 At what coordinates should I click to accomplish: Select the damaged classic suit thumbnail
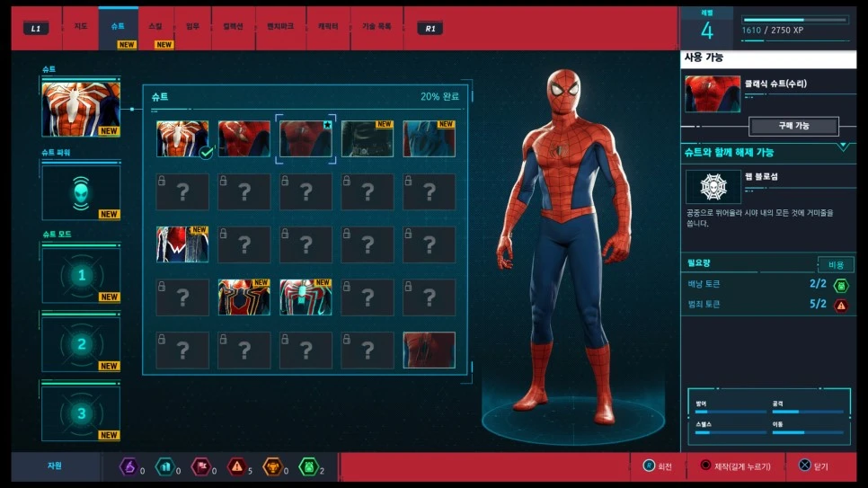[x=244, y=138]
